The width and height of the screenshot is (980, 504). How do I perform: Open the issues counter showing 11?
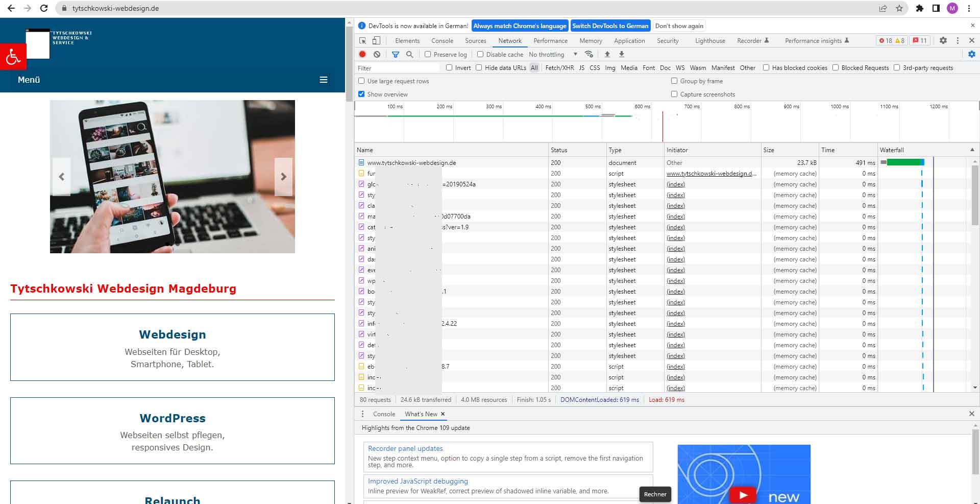click(920, 41)
